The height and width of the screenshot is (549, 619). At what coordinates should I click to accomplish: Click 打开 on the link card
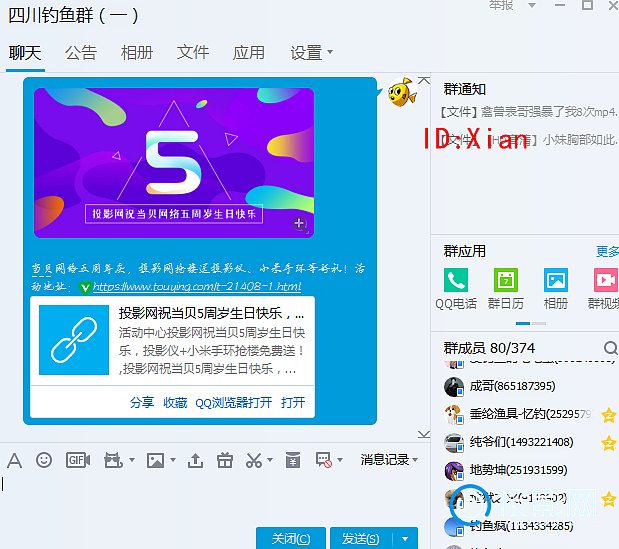[x=293, y=403]
